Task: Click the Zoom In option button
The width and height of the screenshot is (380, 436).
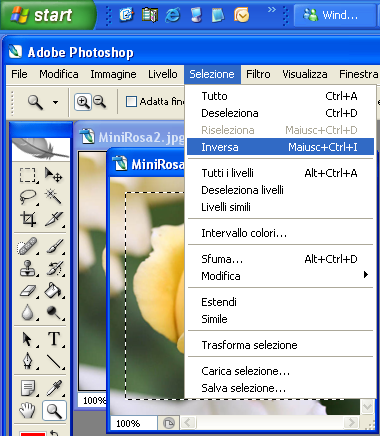Action: (x=83, y=102)
